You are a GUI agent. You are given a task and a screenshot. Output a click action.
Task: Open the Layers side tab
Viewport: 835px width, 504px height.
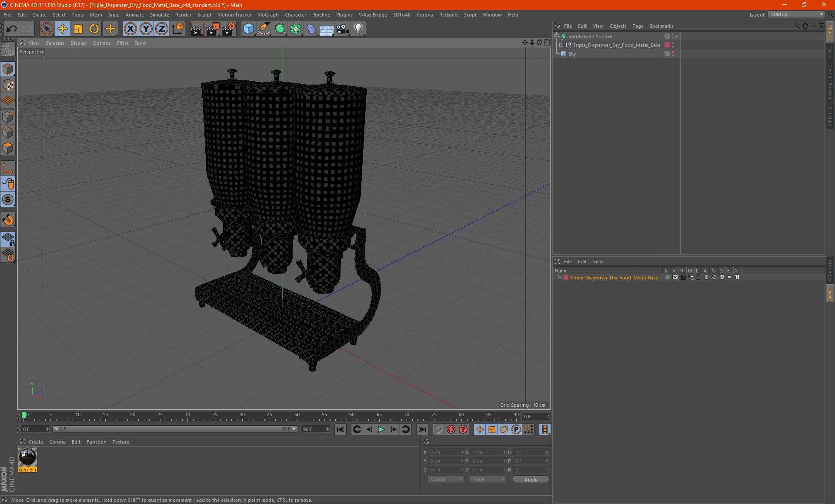(x=830, y=294)
